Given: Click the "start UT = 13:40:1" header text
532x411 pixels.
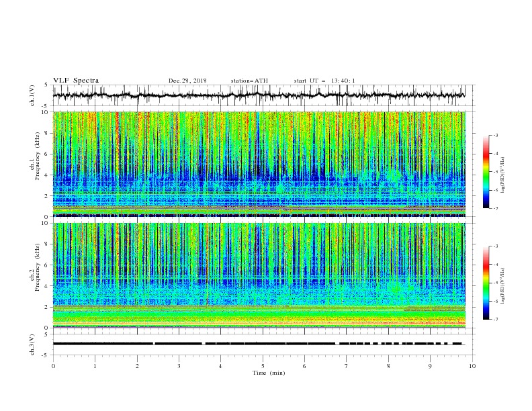Looking at the screenshot, I should [324, 81].
